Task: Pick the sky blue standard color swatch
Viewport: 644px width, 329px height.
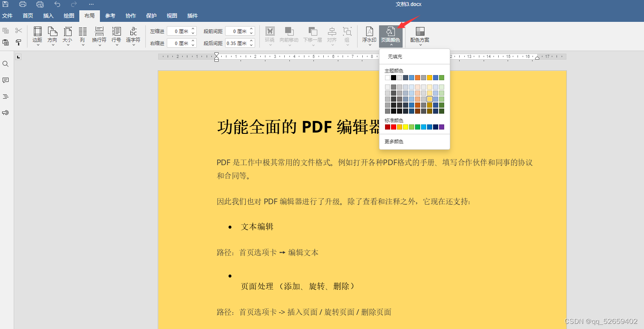Action: click(424, 127)
